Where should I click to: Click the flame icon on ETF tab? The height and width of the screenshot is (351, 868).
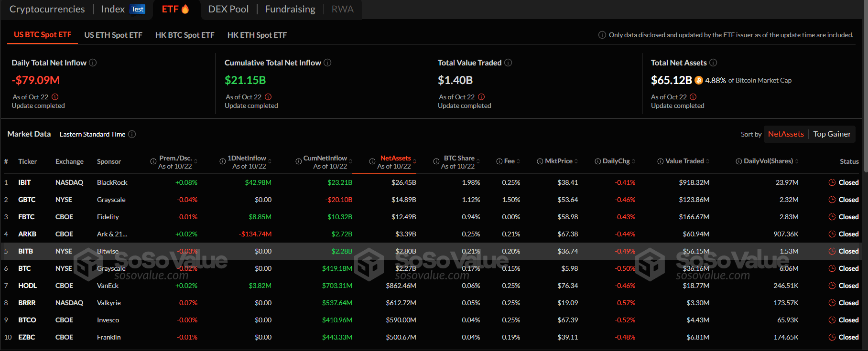(x=185, y=9)
